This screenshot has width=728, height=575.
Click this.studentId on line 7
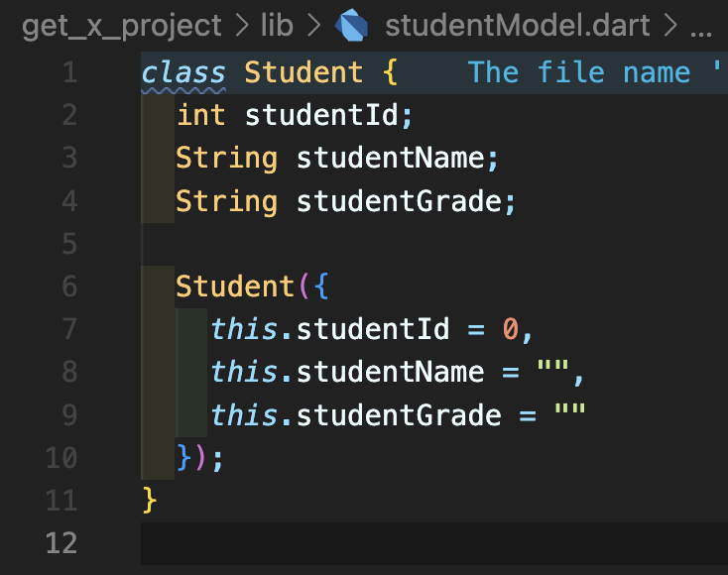(x=330, y=329)
